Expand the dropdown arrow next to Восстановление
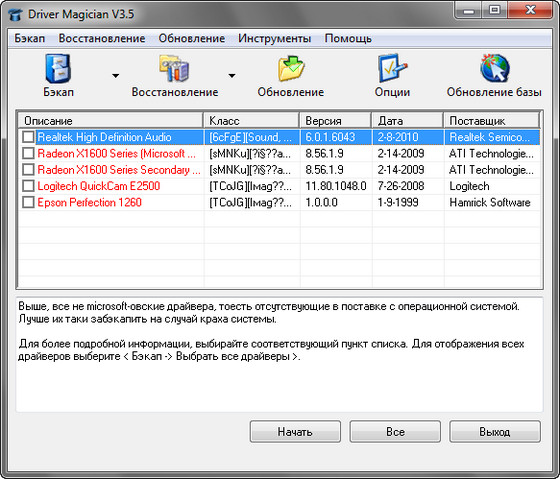 click(232, 76)
